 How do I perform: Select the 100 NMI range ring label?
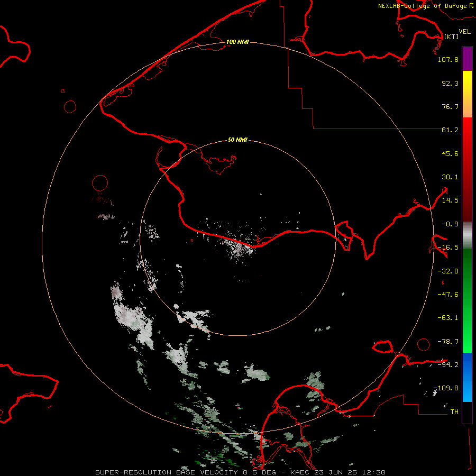[x=237, y=42]
